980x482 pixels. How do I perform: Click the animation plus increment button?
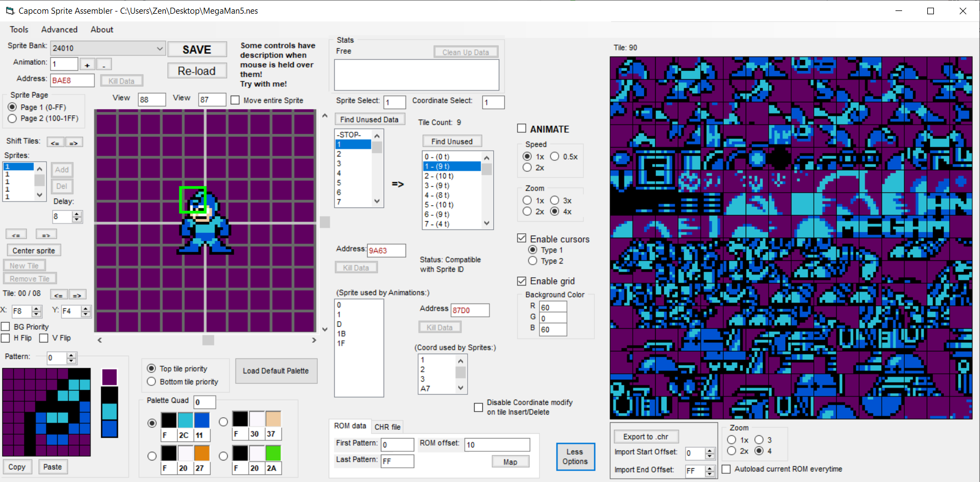tap(87, 65)
